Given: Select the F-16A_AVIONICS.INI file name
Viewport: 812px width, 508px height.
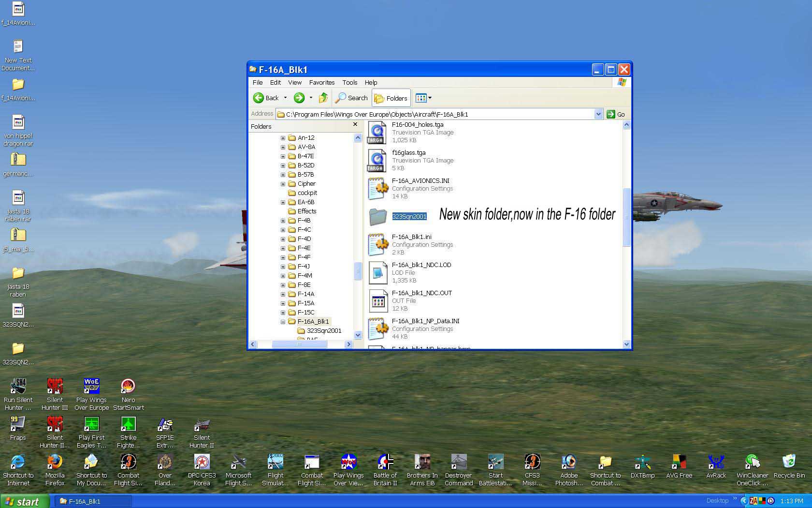Looking at the screenshot, I should (420, 181).
